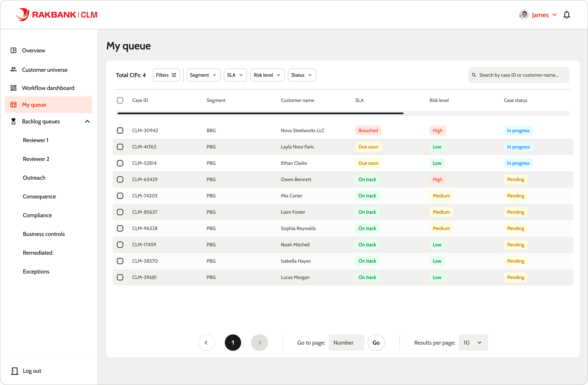Click the Breached SLA badge
Screen dimensions: 588x385
[368, 130]
